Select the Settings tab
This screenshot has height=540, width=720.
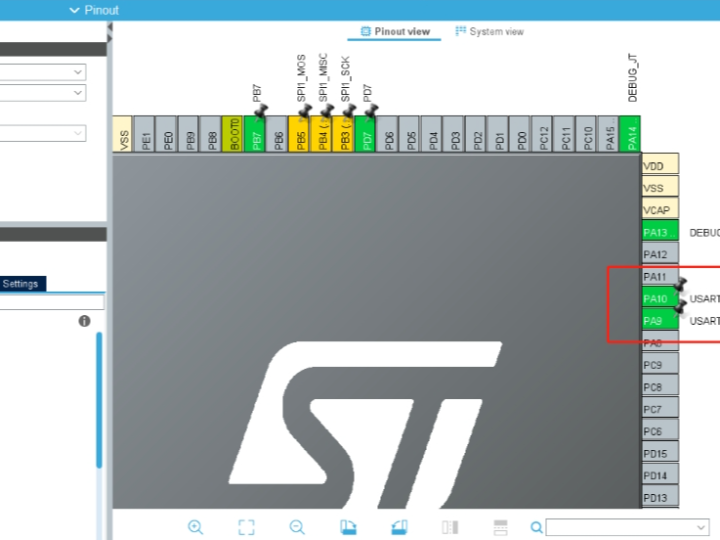[x=23, y=284]
